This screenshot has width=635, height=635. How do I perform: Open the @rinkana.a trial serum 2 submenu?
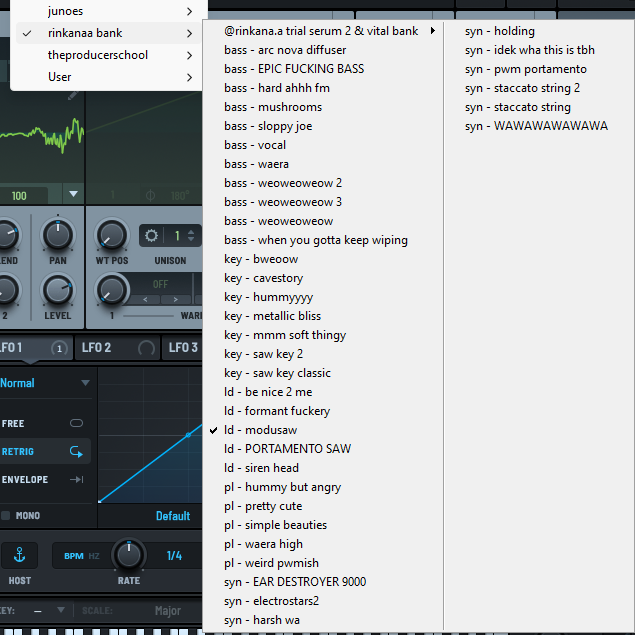pos(323,31)
